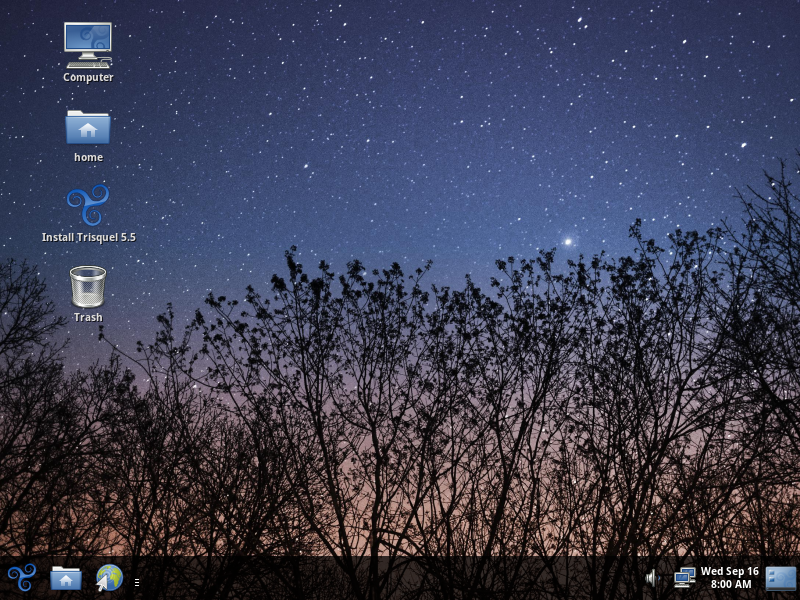Click the "Install Trisquel 5.5" label text
This screenshot has height=600, width=800.
click(88, 238)
